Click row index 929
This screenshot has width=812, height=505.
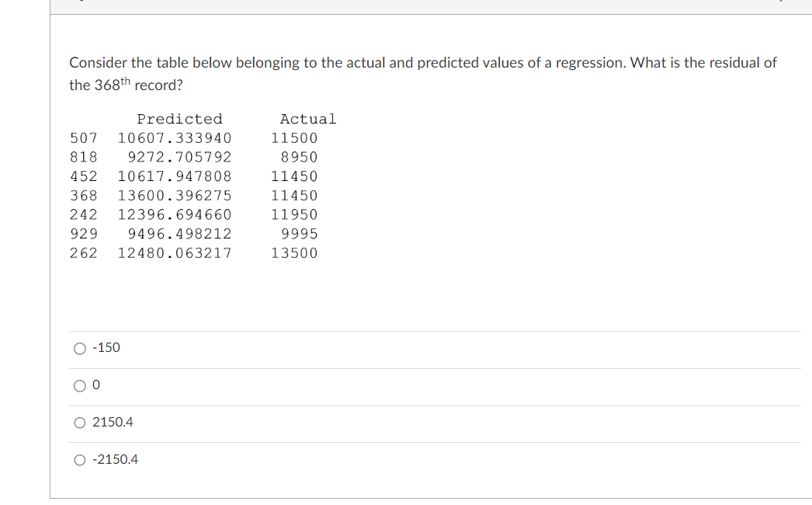tap(84, 234)
